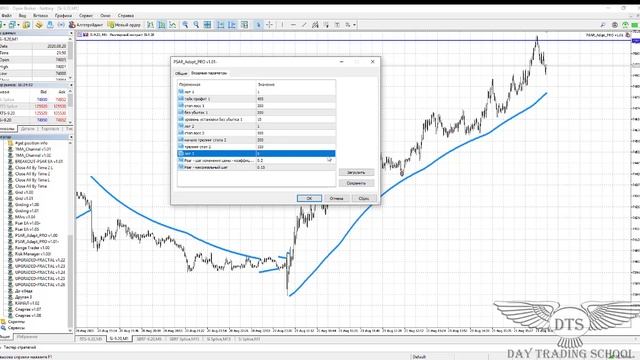Switch chart to line chart icon
The width and height of the screenshot is (640, 360).
[173, 25]
